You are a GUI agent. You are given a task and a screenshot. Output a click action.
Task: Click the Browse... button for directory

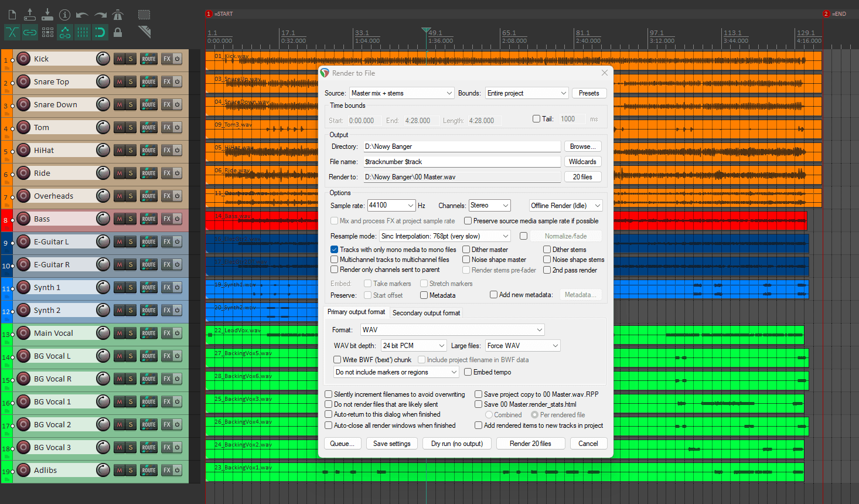coord(583,147)
